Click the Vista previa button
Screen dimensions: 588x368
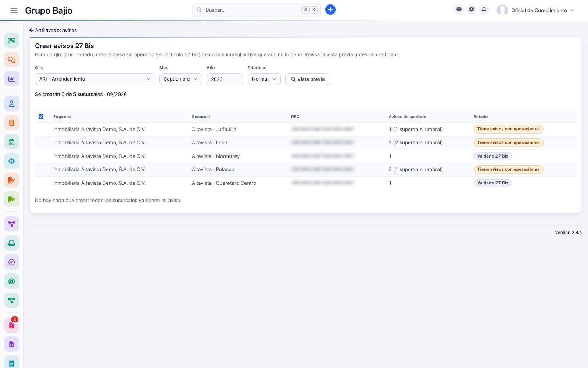pos(308,79)
